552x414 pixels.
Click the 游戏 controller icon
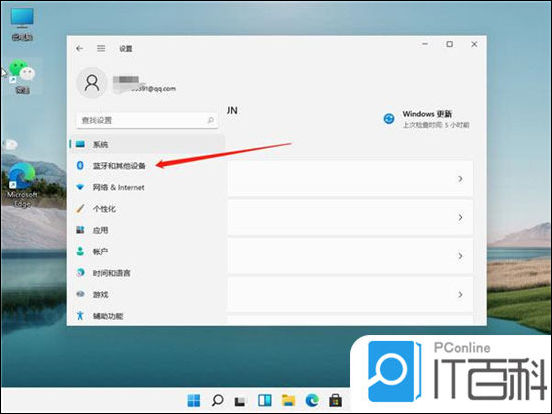point(80,294)
